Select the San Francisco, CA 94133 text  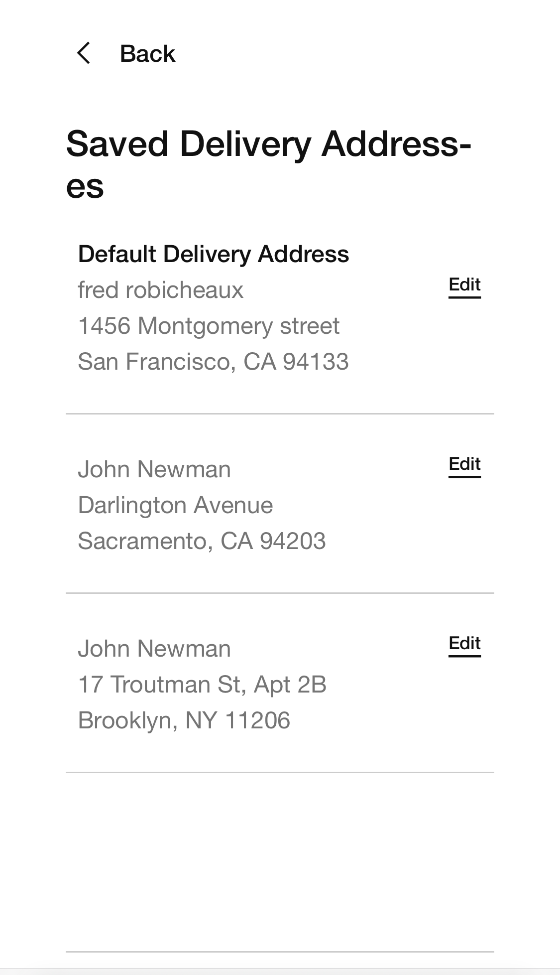(x=214, y=361)
